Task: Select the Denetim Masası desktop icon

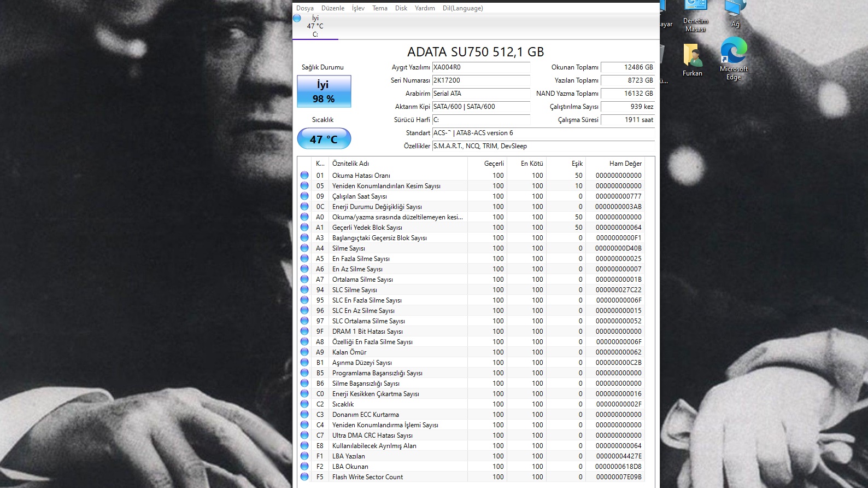Action: click(x=695, y=16)
